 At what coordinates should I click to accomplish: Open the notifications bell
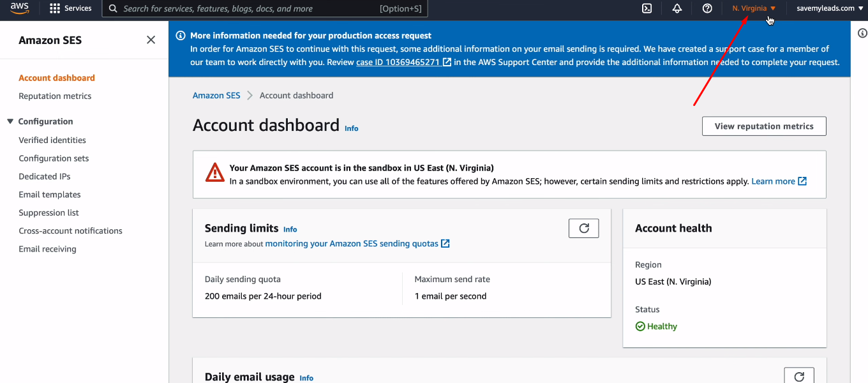coord(677,8)
